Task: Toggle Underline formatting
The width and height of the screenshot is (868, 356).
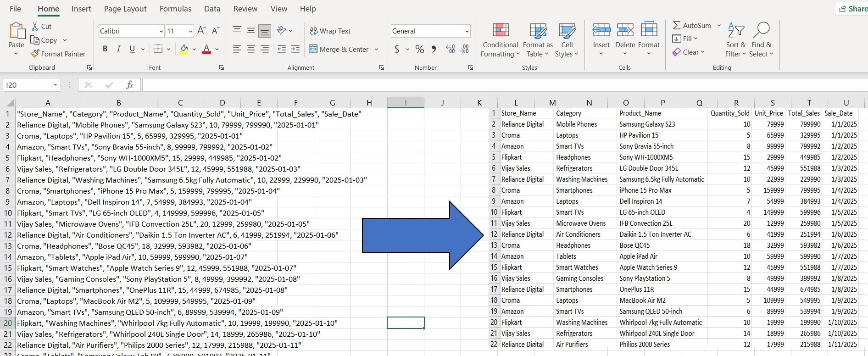Action: pyautogui.click(x=132, y=49)
